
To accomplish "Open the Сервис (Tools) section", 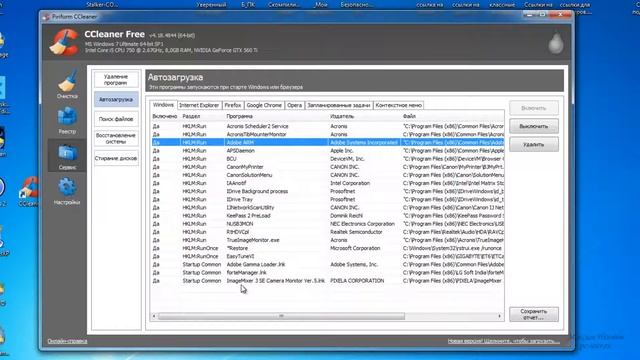I will tap(67, 156).
